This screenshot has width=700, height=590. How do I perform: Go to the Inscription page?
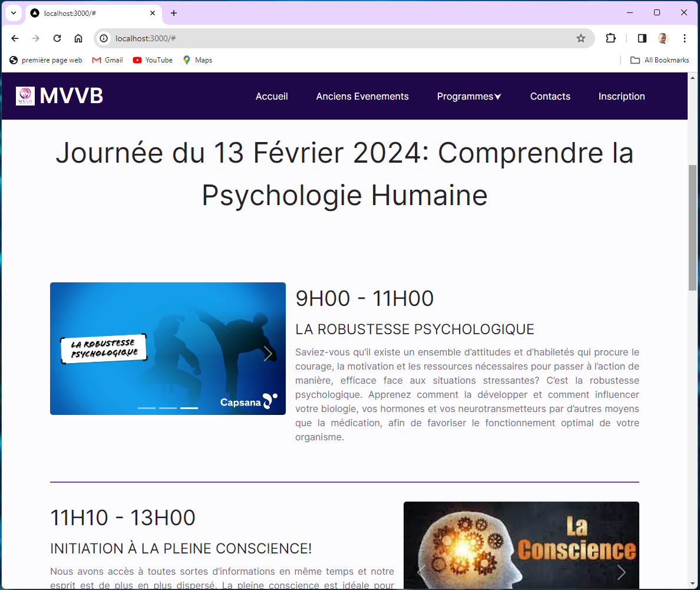click(x=622, y=96)
